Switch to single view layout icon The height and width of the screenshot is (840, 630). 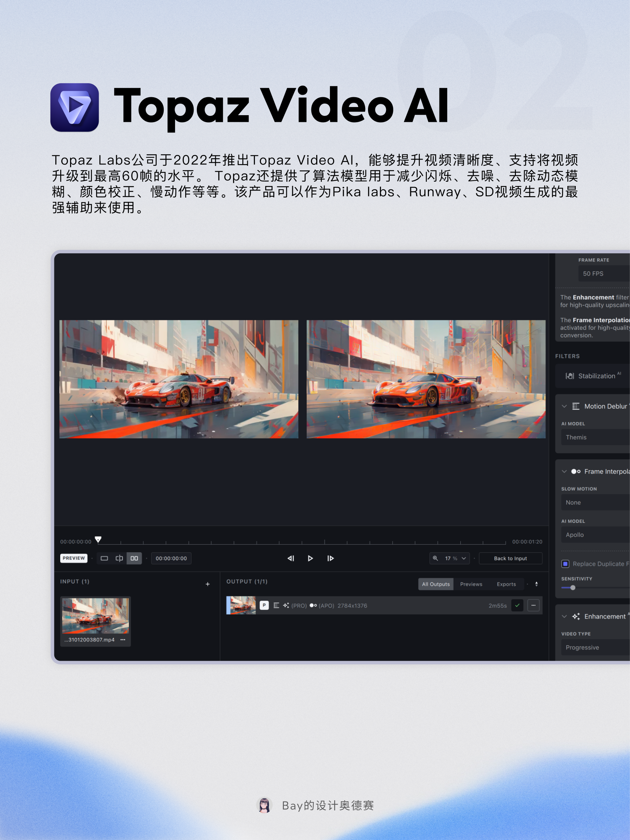click(x=104, y=558)
